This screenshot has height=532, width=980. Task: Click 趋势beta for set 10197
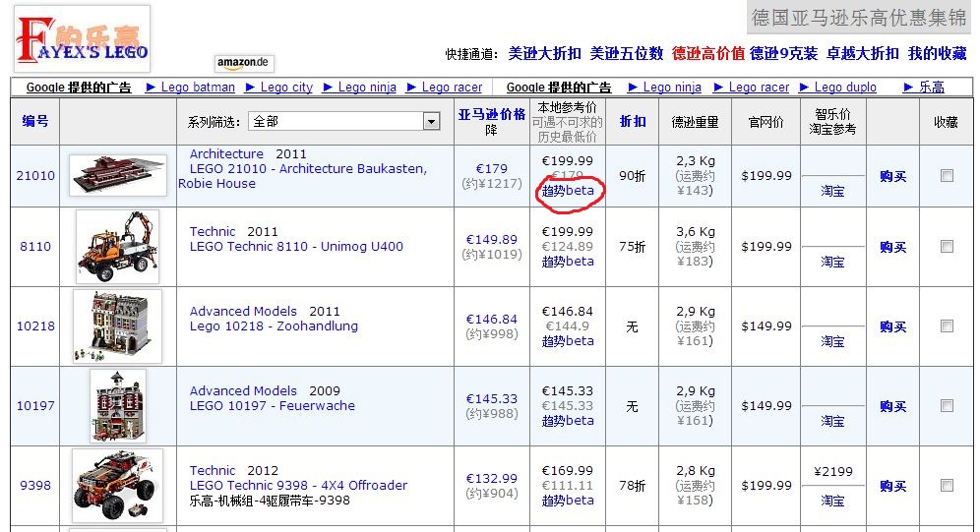568,421
